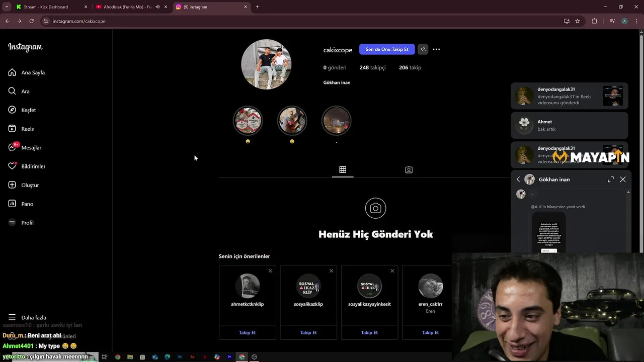The width and height of the screenshot is (644, 362).
Task: Open tab search dropdown arrow
Action: coord(7,7)
